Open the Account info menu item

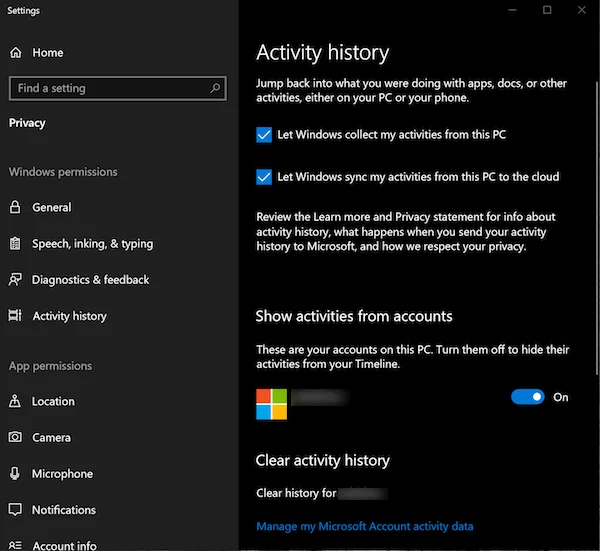(64, 545)
